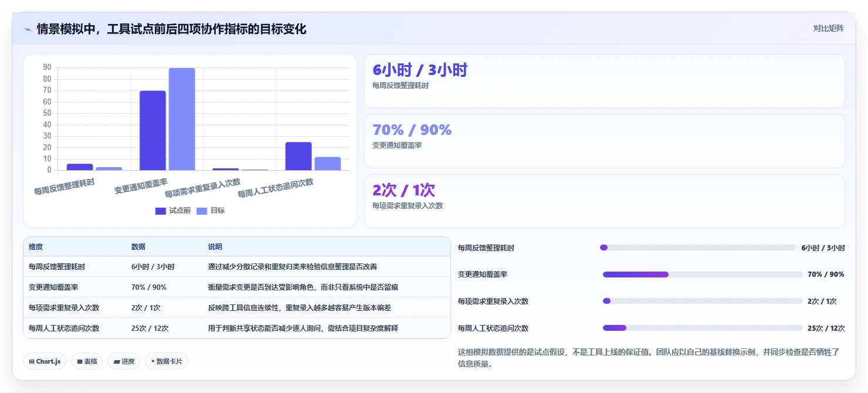Screen dimensions: 868x393
Task: Click the 维度 column header
Action: point(36,247)
